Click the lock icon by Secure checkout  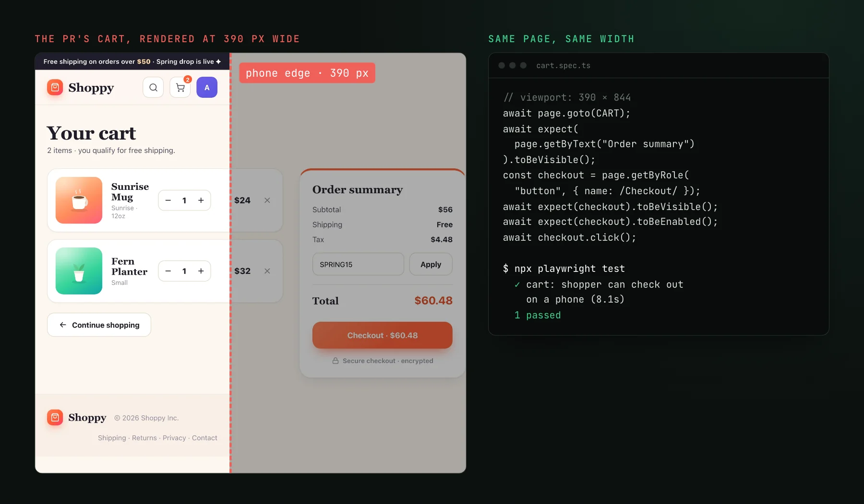point(336,361)
